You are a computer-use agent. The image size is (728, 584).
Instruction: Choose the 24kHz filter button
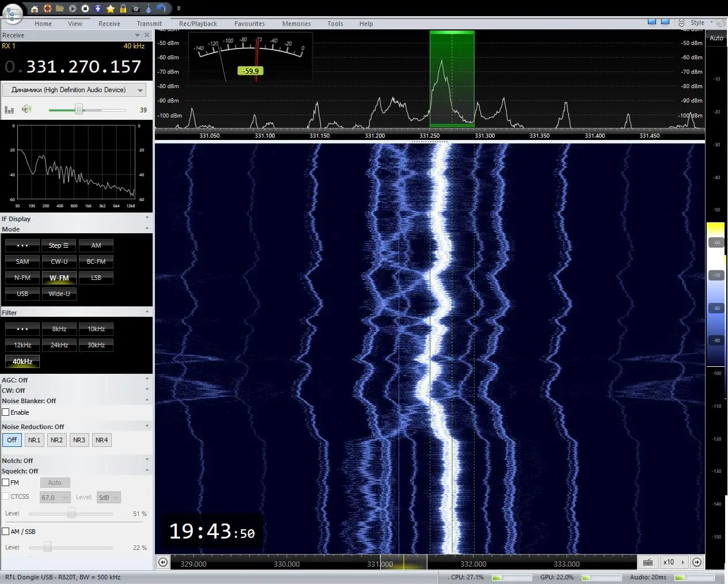point(59,345)
